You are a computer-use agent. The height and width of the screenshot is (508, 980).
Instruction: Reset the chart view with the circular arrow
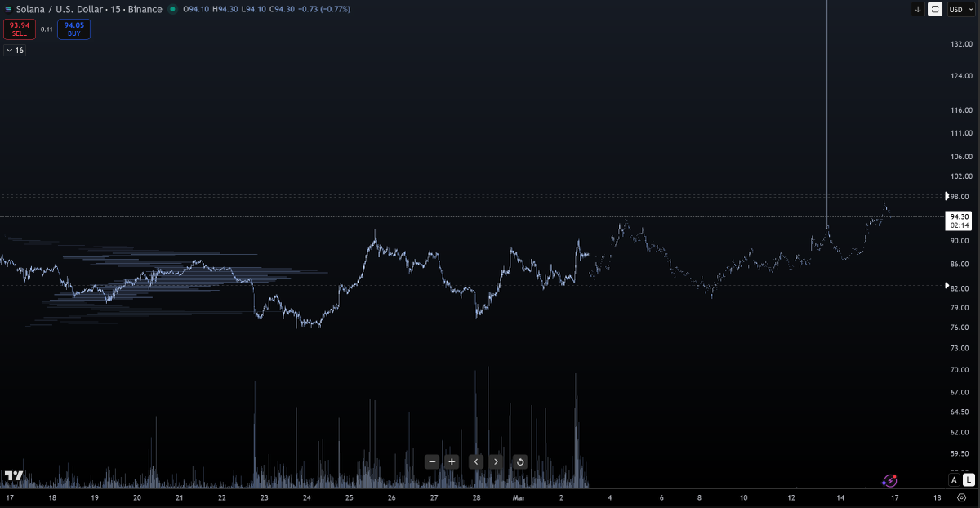(519, 461)
